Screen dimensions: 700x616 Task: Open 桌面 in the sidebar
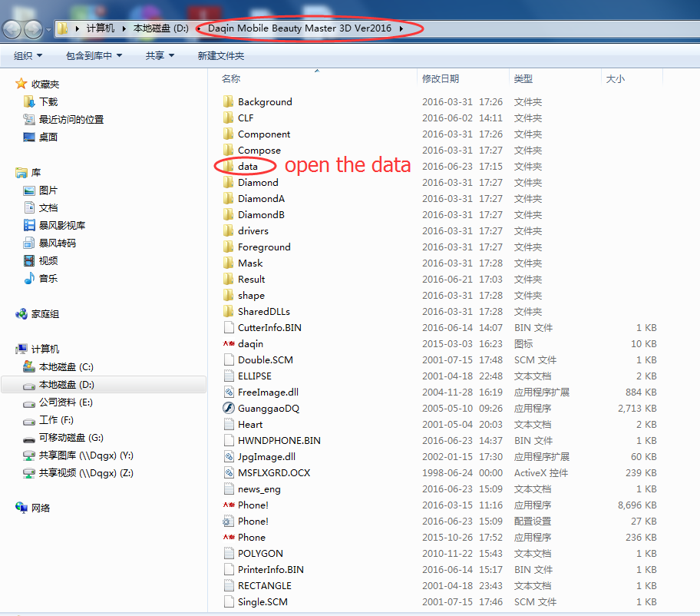pyautogui.click(x=48, y=137)
